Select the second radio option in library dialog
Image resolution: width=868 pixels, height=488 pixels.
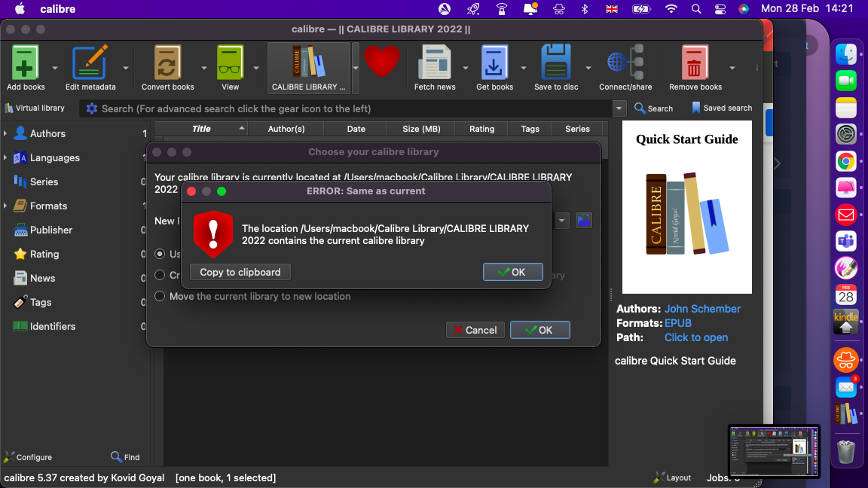pos(160,275)
